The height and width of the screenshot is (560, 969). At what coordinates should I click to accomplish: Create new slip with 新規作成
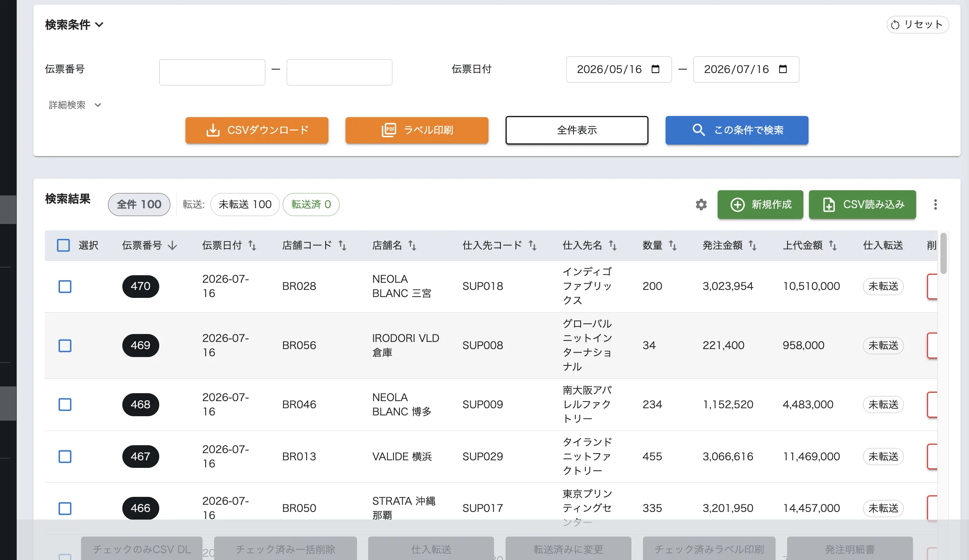(761, 205)
